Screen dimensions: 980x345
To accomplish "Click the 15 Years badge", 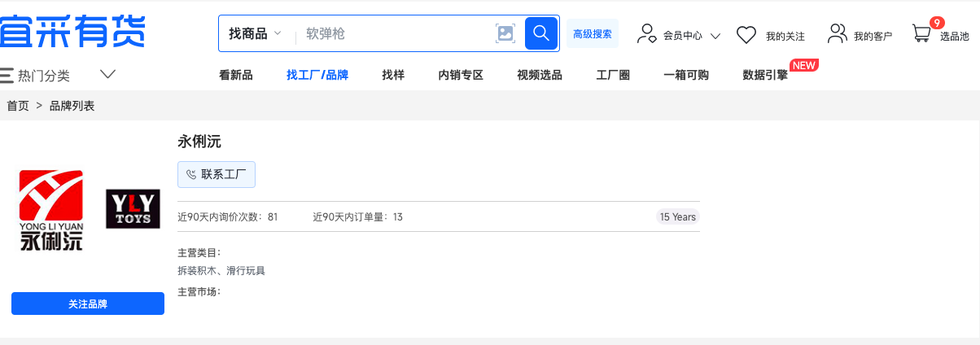I will [x=678, y=217].
